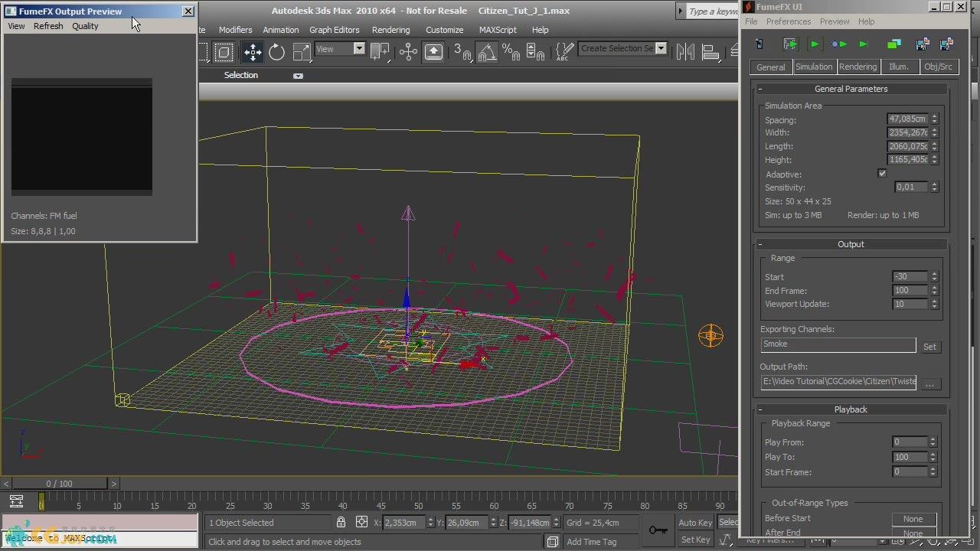This screenshot has height=551, width=980.
Task: Click the Set Keys key icon
Action: [658, 530]
